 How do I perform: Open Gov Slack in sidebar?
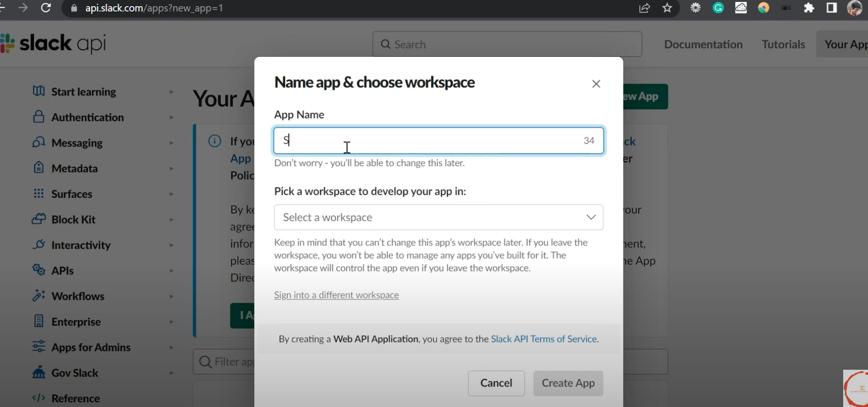tap(75, 373)
